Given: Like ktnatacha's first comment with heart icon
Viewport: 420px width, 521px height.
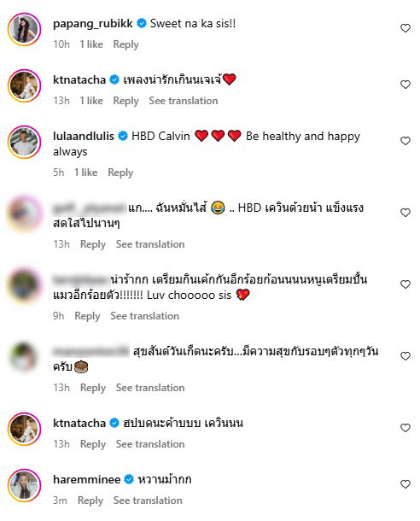Looking at the screenshot, I should [405, 85].
